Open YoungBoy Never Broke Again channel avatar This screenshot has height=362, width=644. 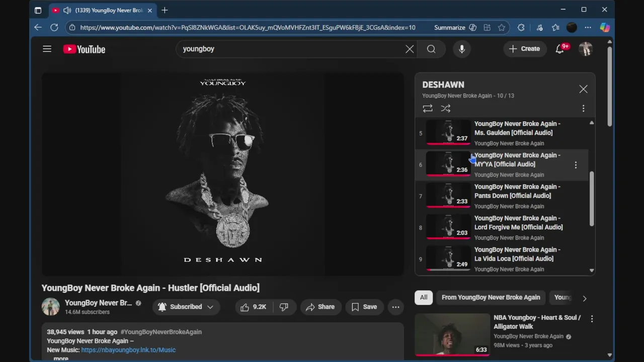coord(50,307)
